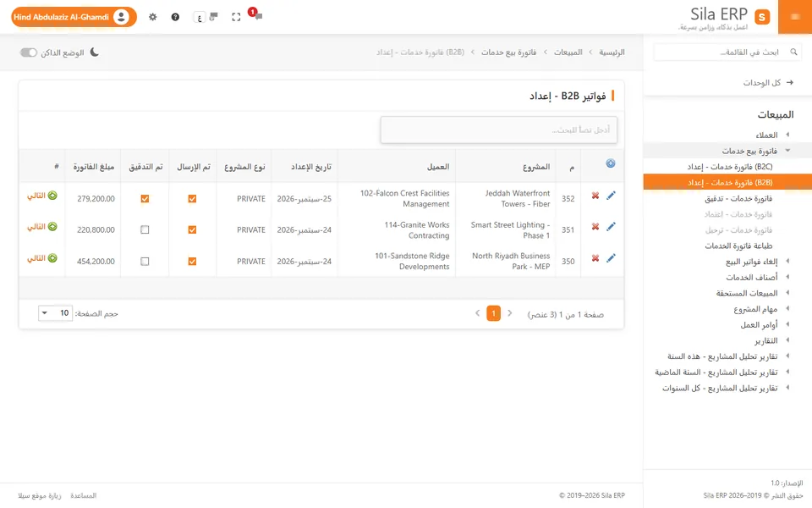
Task: Click the Sila ERP logo icon
Action: point(762,17)
